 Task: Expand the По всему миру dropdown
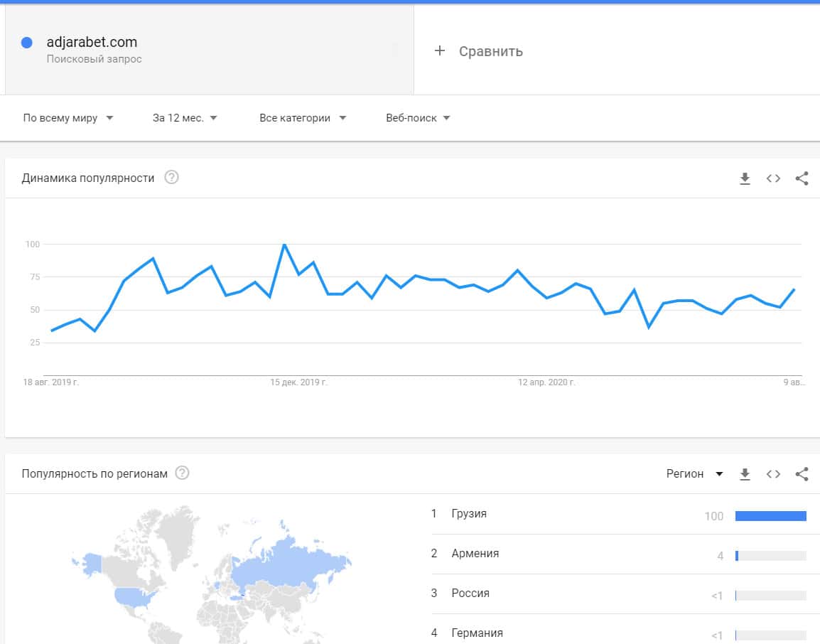pyautogui.click(x=68, y=118)
